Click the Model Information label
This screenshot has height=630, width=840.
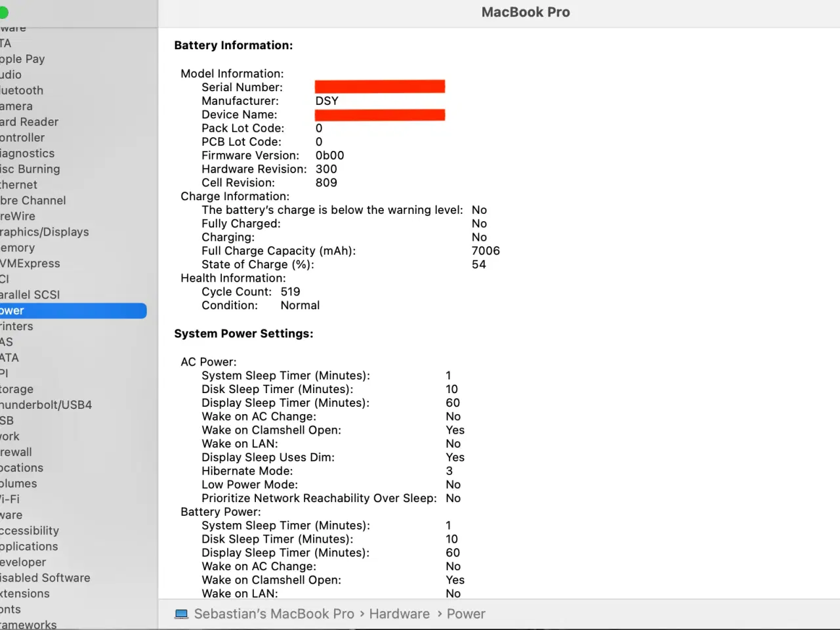232,74
